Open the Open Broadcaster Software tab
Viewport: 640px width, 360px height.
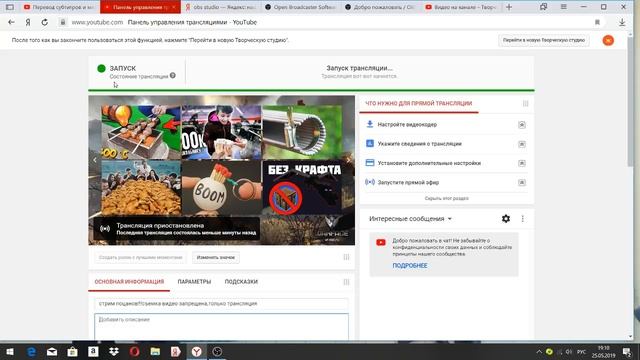[301, 7]
